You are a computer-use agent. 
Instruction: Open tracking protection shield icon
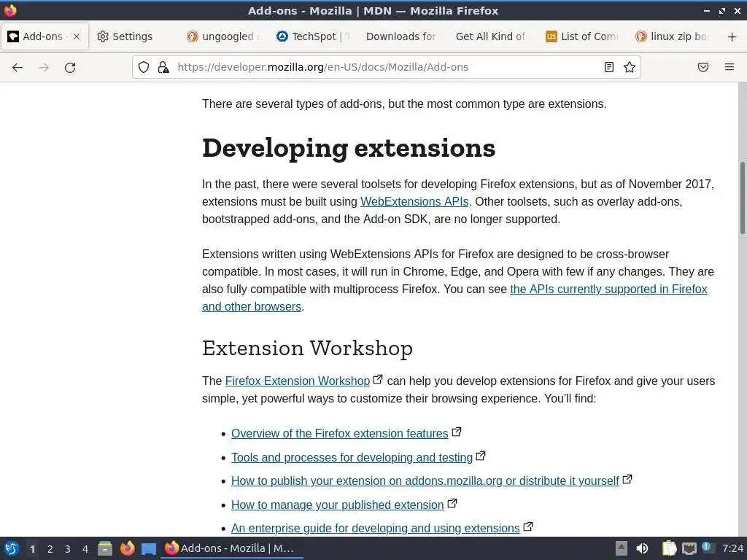point(144,67)
